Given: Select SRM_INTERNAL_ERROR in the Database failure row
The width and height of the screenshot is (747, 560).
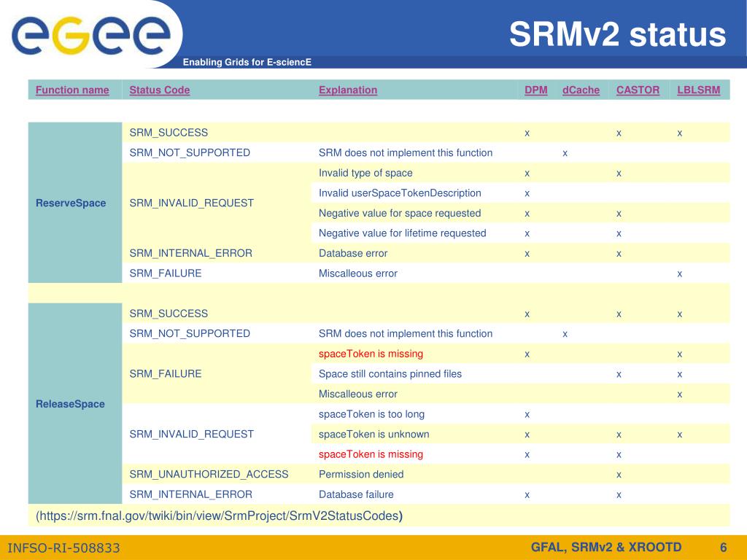Looking at the screenshot, I should [x=190, y=494].
